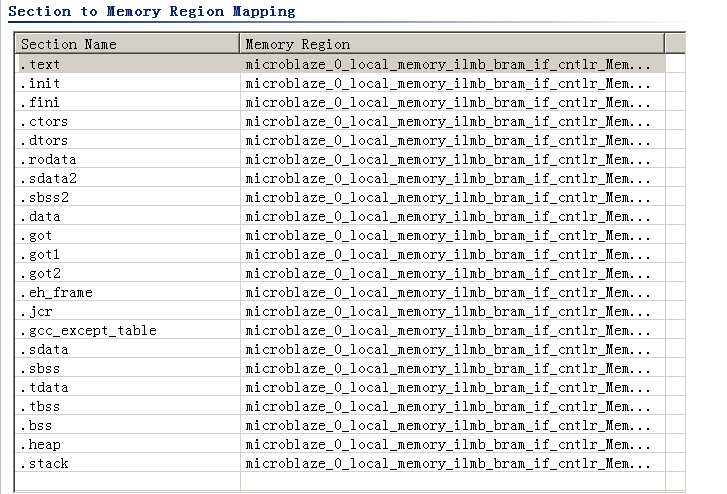727x494 pixels.
Task: Select the .sdata2 section name cell
Action: click(x=128, y=178)
